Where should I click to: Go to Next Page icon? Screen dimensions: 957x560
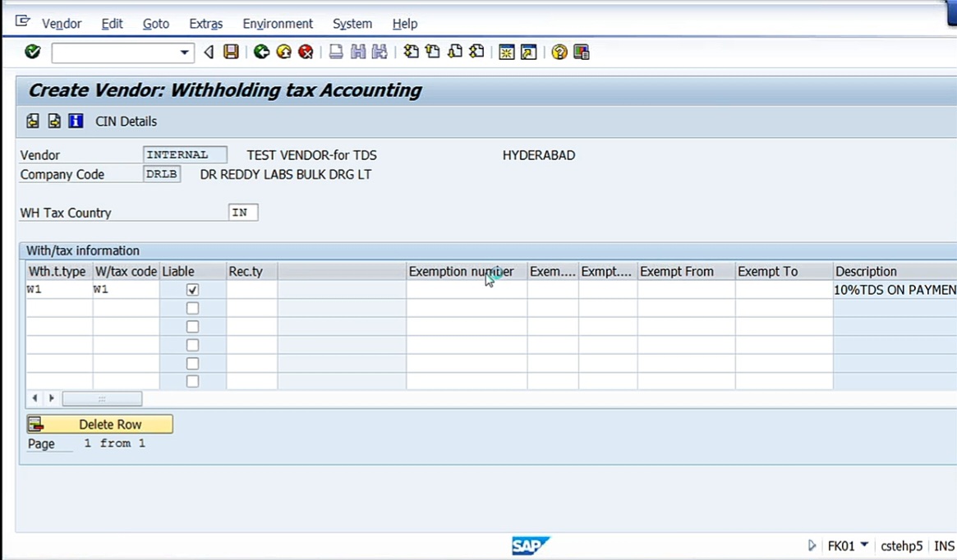pyautogui.click(x=455, y=52)
